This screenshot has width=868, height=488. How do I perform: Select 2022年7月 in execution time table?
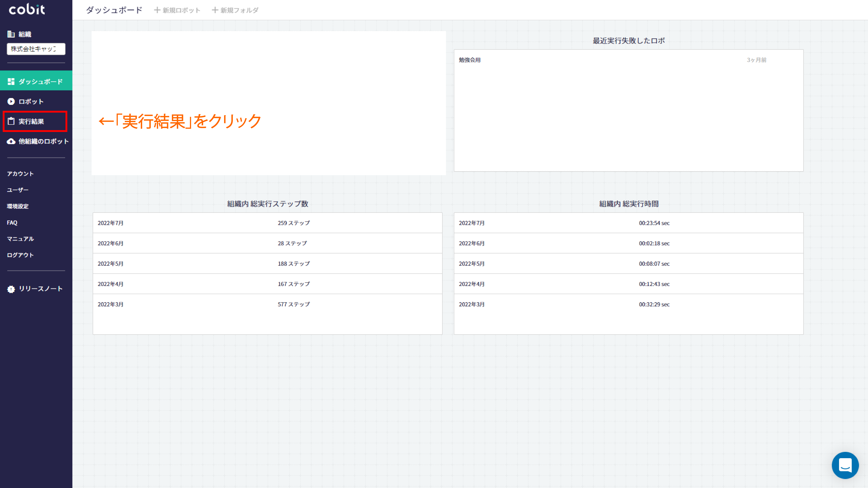coord(472,223)
